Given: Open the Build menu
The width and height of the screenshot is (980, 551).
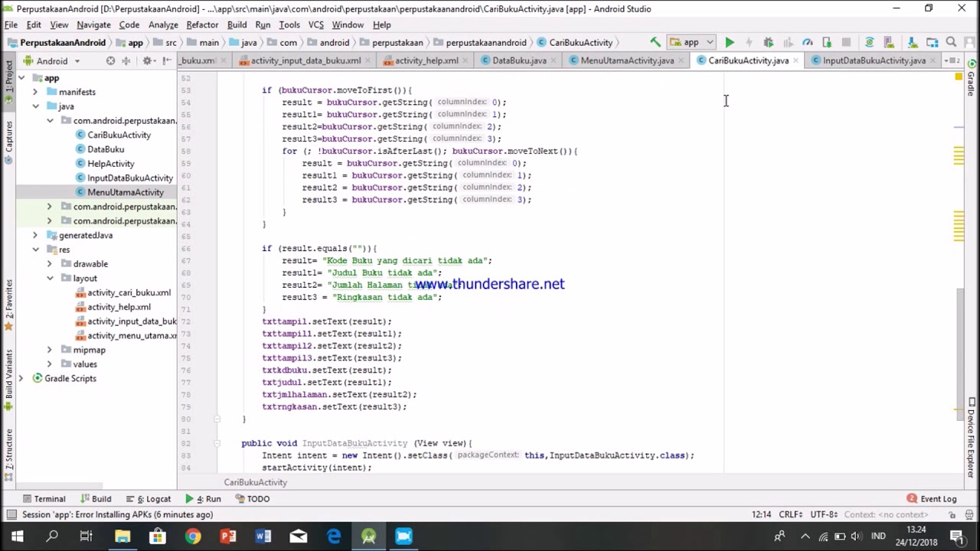Looking at the screenshot, I should point(237,24).
